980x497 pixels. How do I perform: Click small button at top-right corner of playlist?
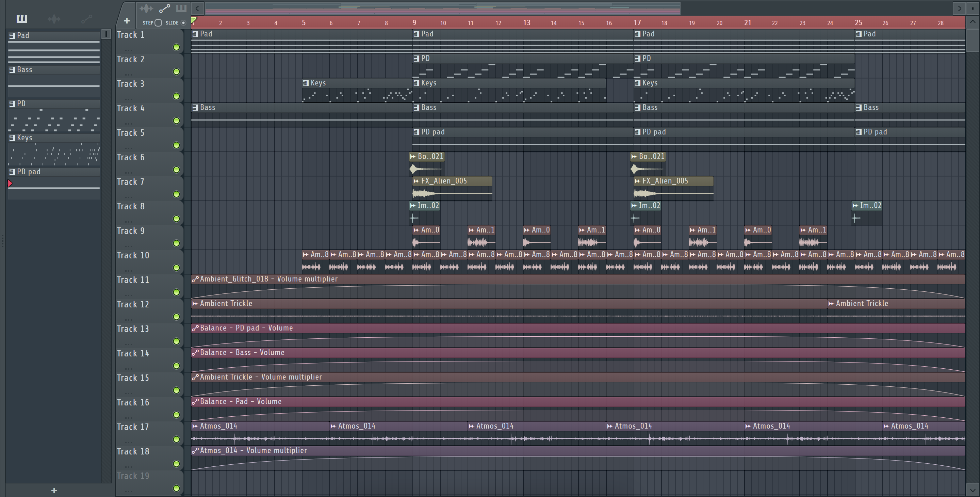coord(973,9)
